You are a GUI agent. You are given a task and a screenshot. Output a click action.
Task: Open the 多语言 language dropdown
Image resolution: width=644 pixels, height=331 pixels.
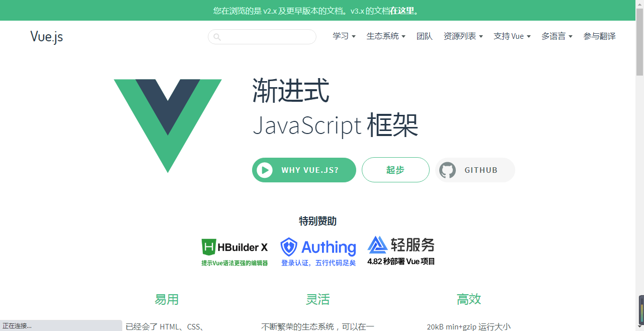coord(557,36)
